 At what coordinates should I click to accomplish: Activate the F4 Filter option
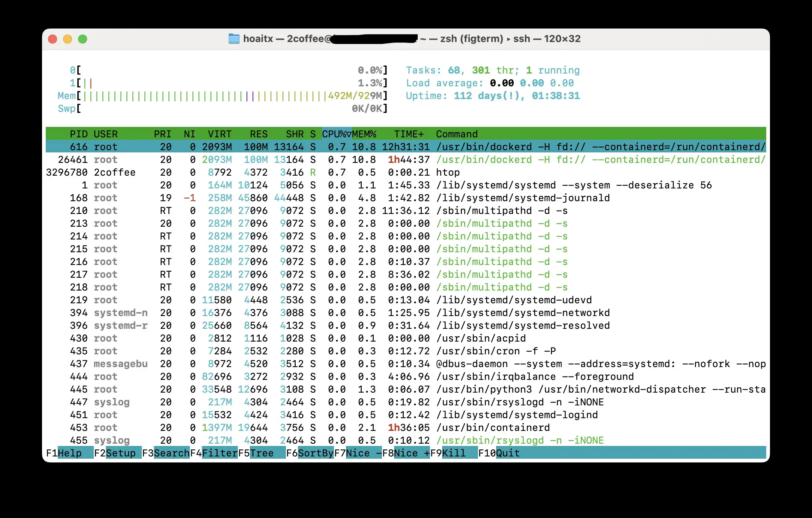(x=214, y=453)
